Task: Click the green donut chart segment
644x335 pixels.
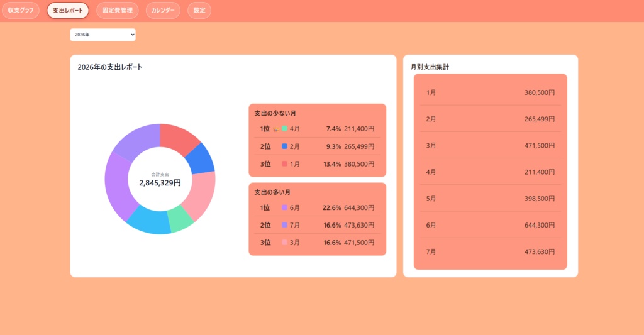Action: pos(180,218)
